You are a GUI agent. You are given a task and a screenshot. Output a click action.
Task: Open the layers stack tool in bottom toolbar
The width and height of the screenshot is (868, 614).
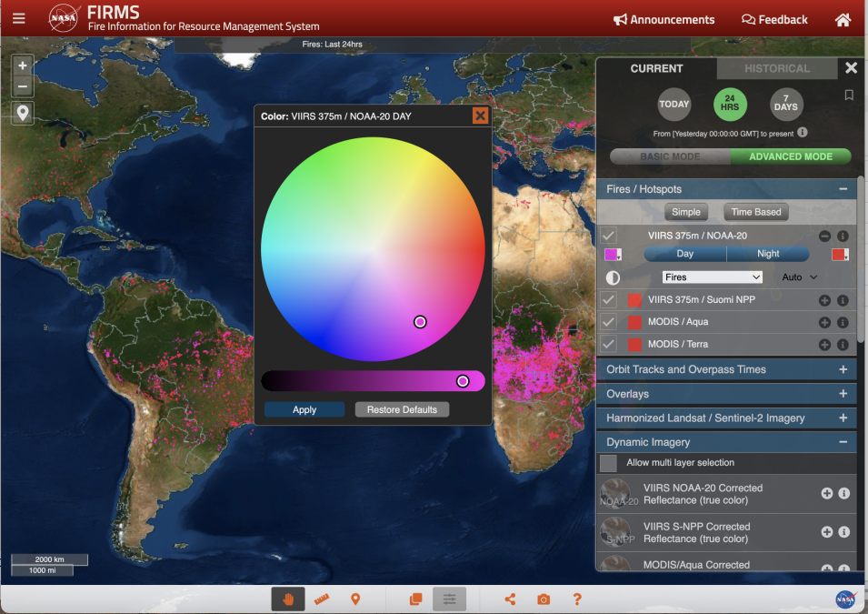tap(415, 599)
